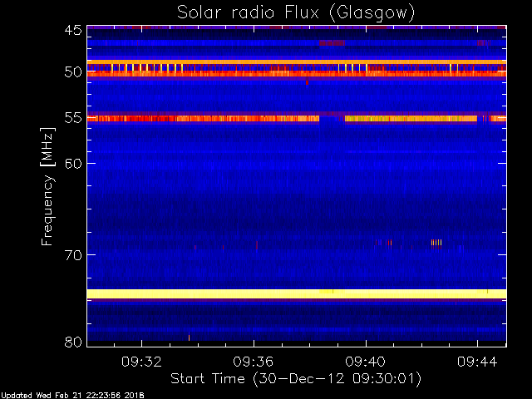The image size is (532, 399).
Task: Select the 50 frequency tick label
Action: coord(73,72)
